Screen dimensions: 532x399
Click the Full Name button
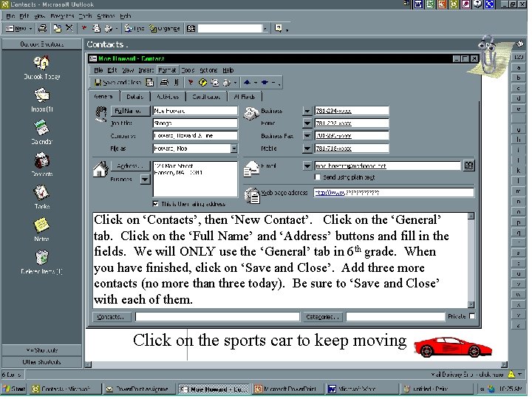coord(130,112)
